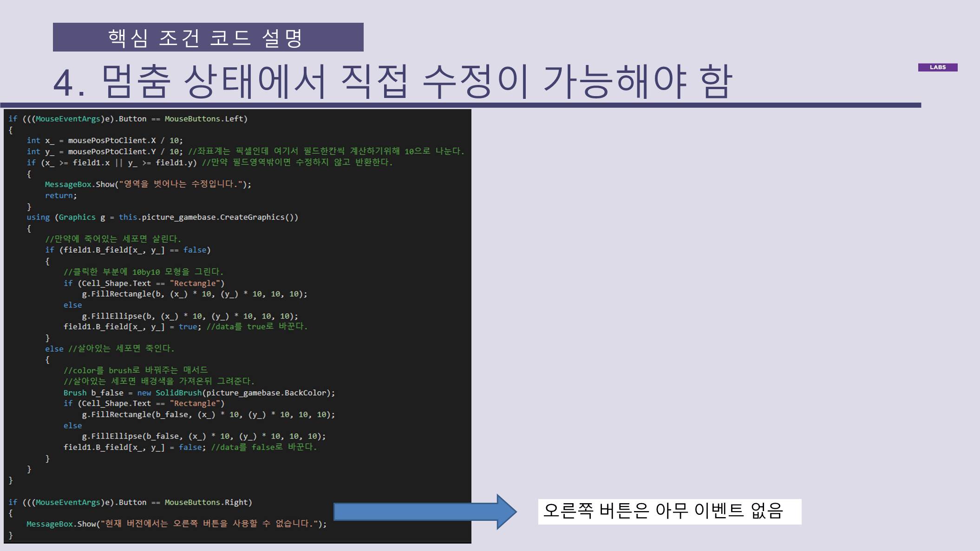Click the 'Brush b_false = new SolidBrush' line
The height and width of the screenshot is (551, 980).
tap(199, 393)
